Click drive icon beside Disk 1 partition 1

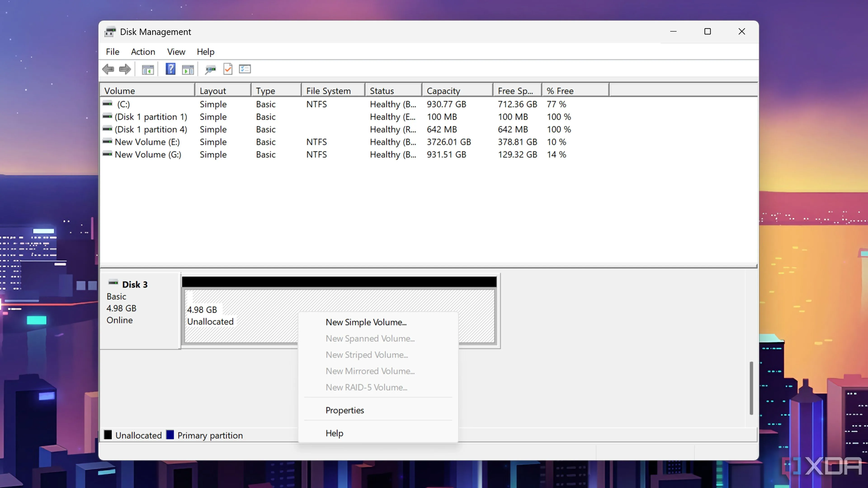click(108, 116)
